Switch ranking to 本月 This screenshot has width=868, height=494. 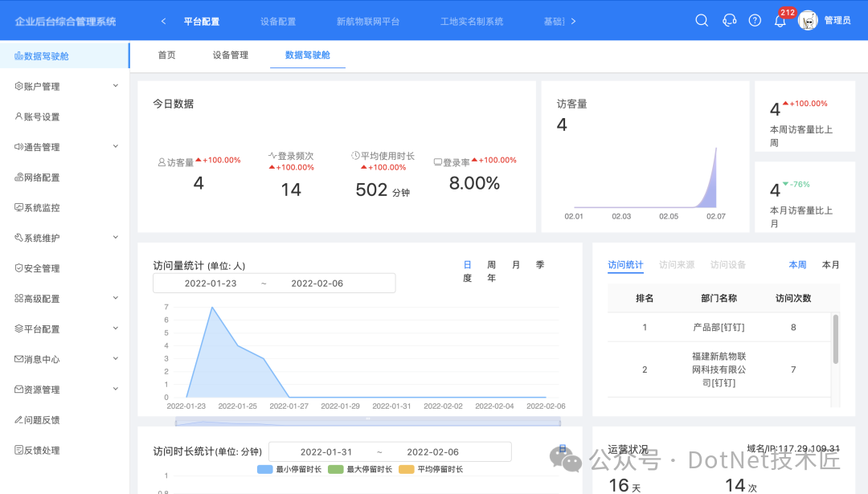coord(830,265)
